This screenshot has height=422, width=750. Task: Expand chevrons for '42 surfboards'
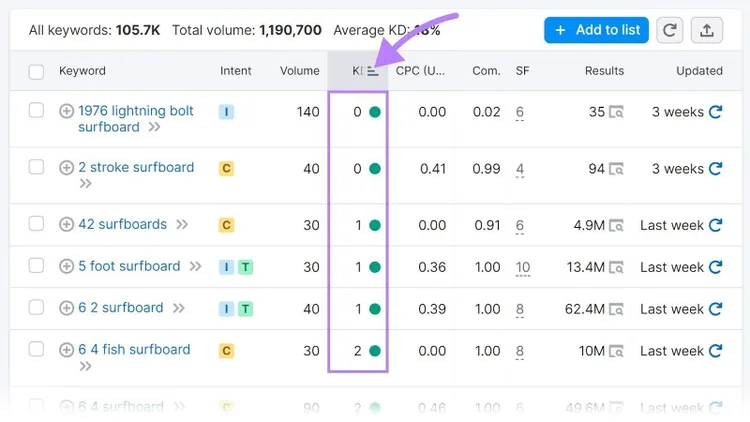click(182, 224)
